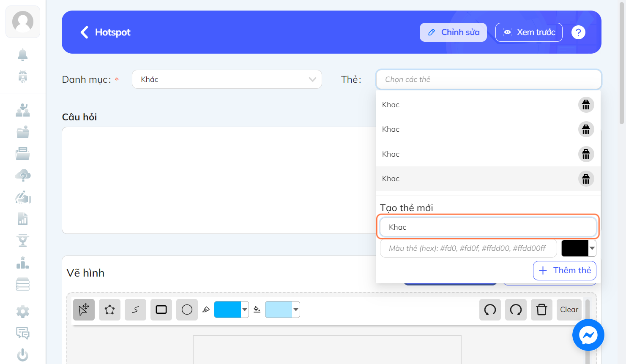Viewport: 626px width, 364px height.
Task: Click the black tag color swatch
Action: tap(575, 248)
